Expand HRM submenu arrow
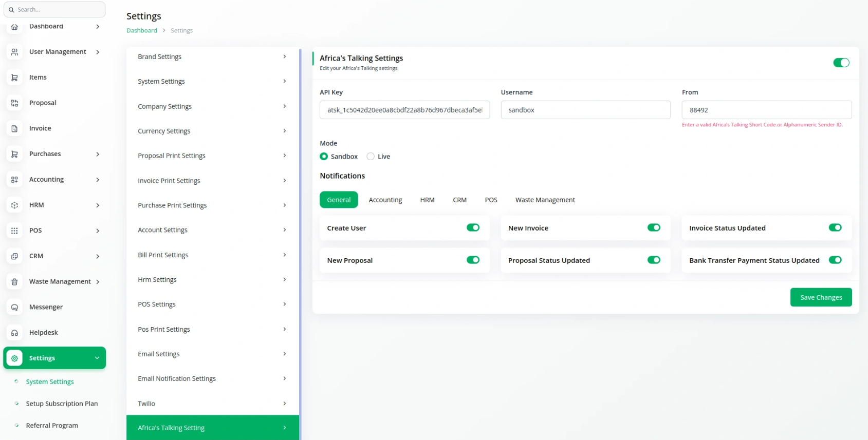Image resolution: width=868 pixels, height=440 pixels. click(x=98, y=205)
